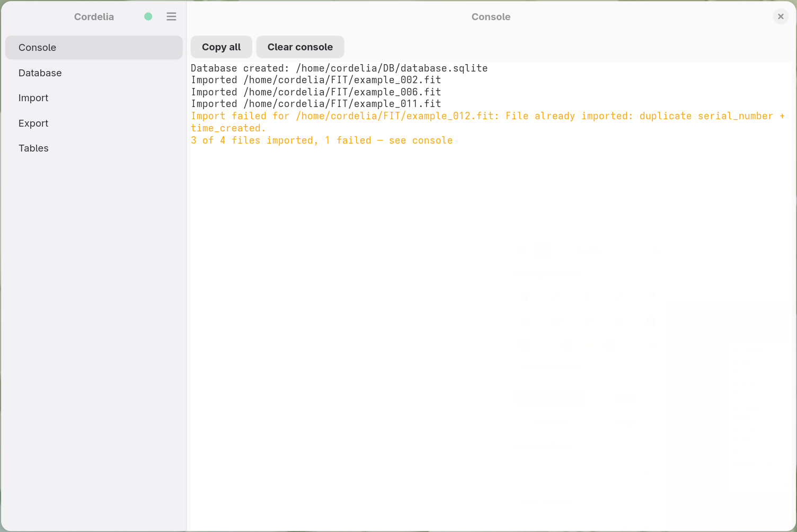
Task: Click the green status indicator dot
Action: [148, 16]
